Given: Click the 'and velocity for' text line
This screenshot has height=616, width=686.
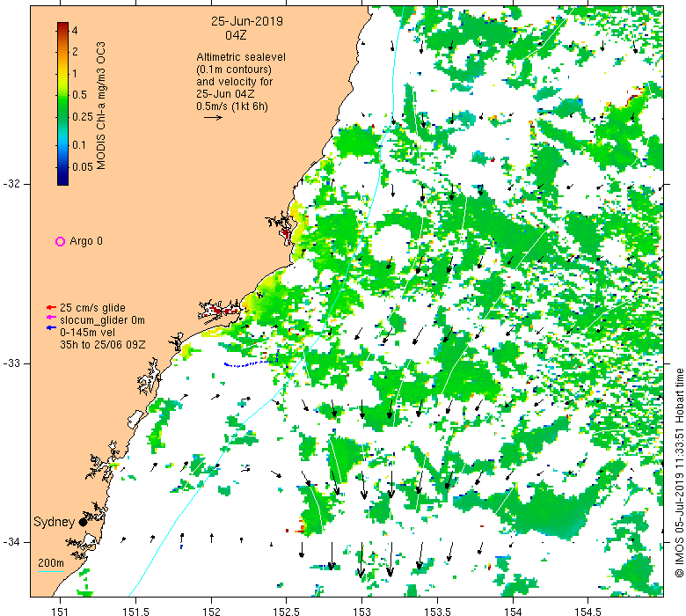Looking at the screenshot, I should [235, 82].
